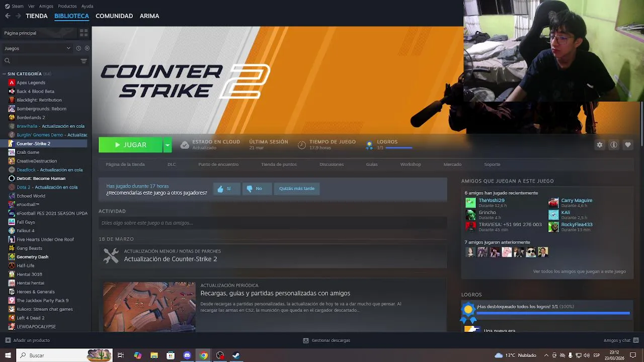This screenshot has width=644, height=362.
Task: Open Google Chrome from the taskbar
Action: point(203,355)
